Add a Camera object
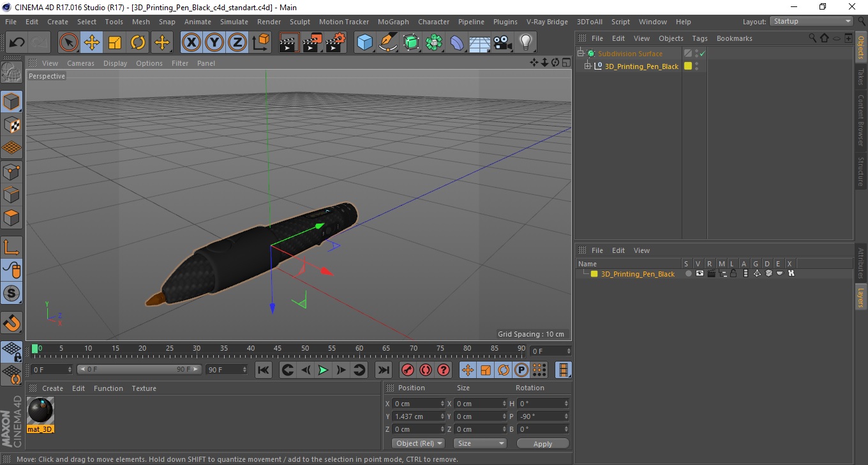Screen dimensions: 868x465 coord(502,43)
